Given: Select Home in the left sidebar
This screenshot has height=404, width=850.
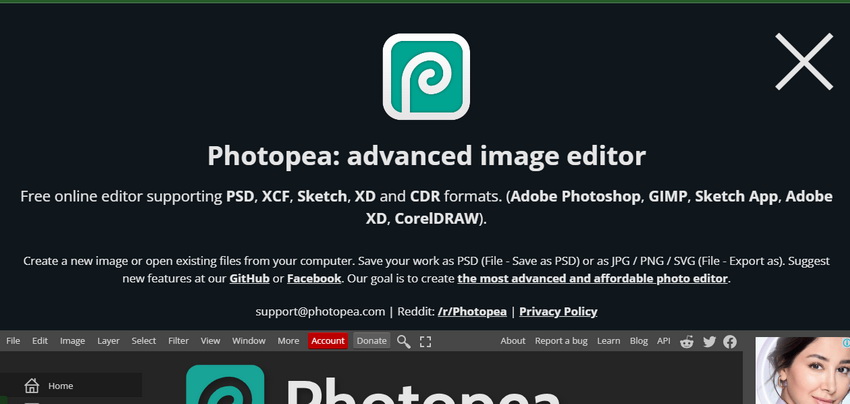Looking at the screenshot, I should point(71,386).
